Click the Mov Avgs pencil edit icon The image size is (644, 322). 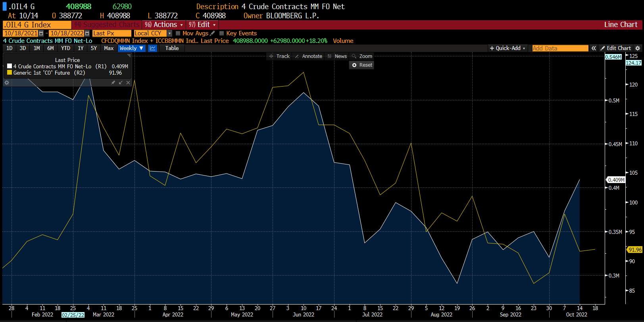tap(212, 33)
